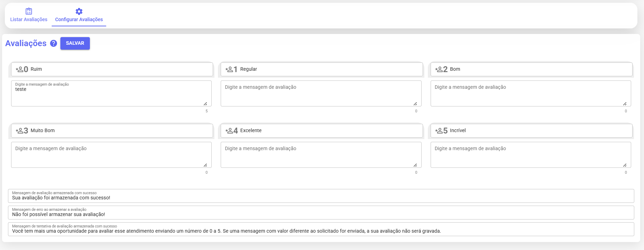This screenshot has height=250, width=644.
Task: Grab the resize handle of the Bom textarea
Action: click(x=625, y=104)
